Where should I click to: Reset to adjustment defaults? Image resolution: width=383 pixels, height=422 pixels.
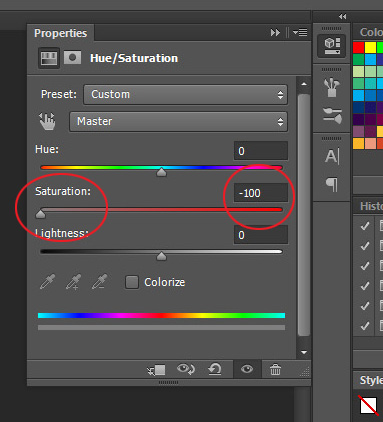tap(215, 369)
